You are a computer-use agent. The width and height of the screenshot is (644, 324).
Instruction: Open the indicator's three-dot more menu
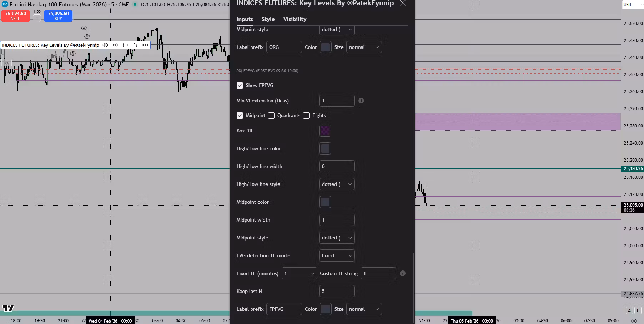pos(145,45)
